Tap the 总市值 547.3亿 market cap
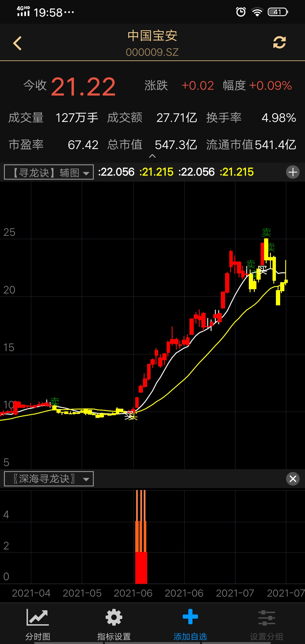 click(x=176, y=145)
